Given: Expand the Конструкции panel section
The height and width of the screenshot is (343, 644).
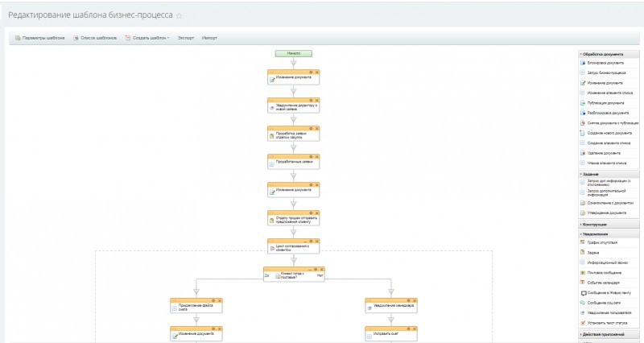Looking at the screenshot, I should 609,225.
